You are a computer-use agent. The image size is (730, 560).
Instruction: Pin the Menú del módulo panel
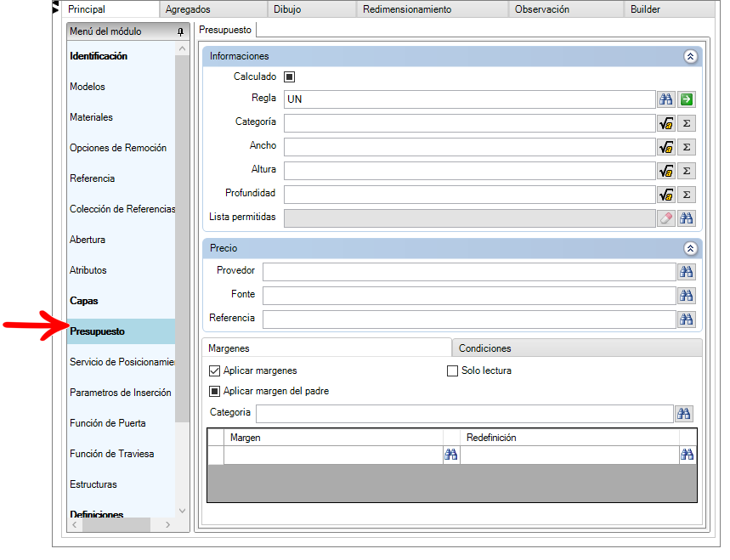[x=181, y=31]
